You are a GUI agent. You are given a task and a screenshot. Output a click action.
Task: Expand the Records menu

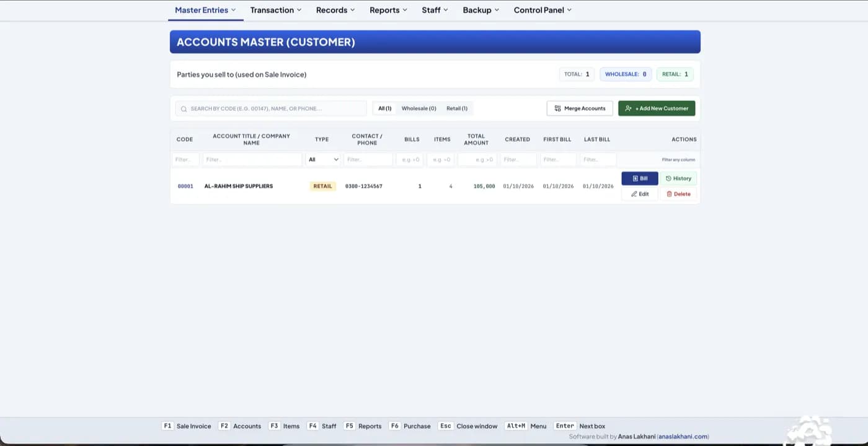(x=335, y=10)
